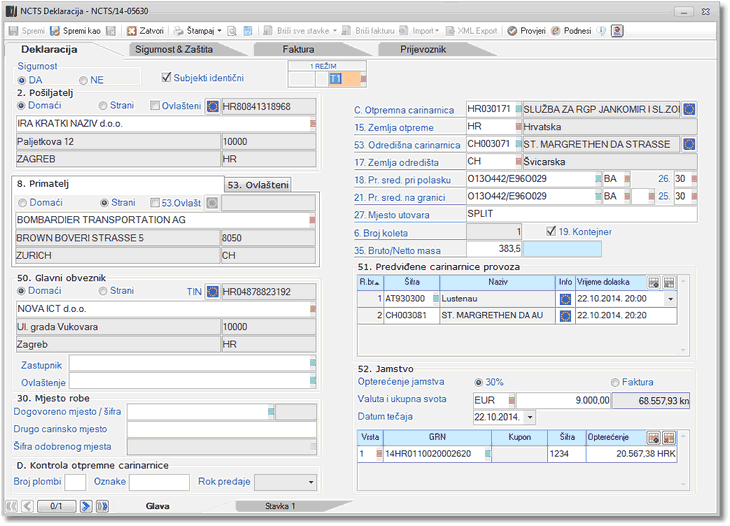Click Provjeri button text in toolbar
The width and height of the screenshot is (730, 526).
click(x=533, y=31)
